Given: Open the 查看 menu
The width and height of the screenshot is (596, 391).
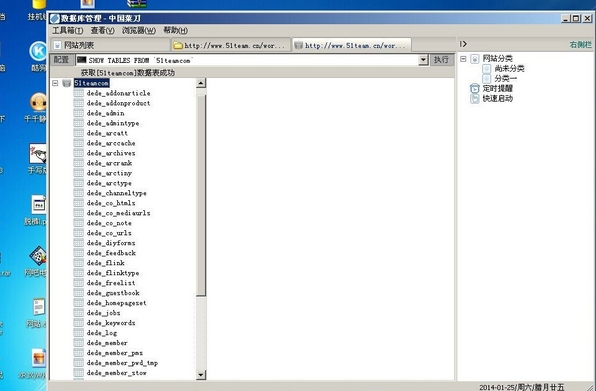Looking at the screenshot, I should click(x=102, y=30).
